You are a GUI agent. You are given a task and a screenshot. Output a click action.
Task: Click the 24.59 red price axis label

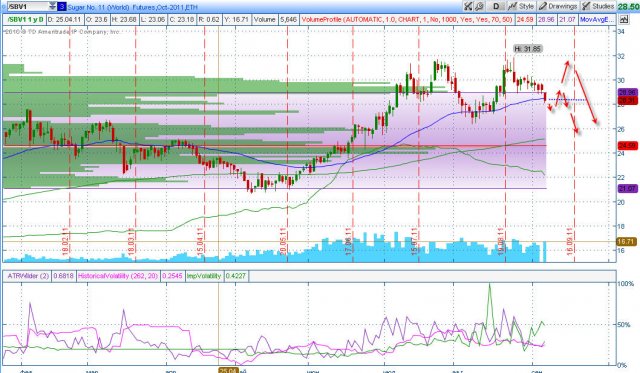627,145
